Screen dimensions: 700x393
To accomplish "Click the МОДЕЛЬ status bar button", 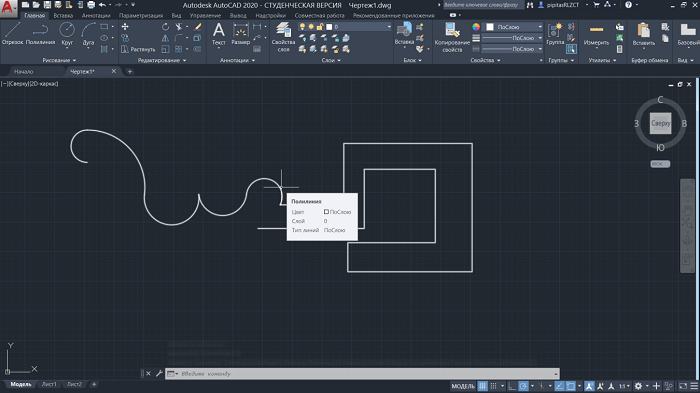I will point(462,386).
